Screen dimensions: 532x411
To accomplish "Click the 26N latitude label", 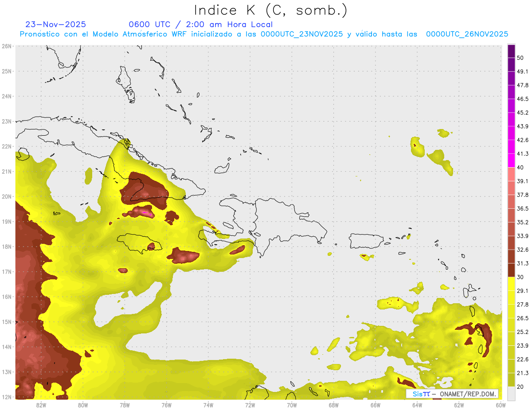I will click(x=7, y=46).
